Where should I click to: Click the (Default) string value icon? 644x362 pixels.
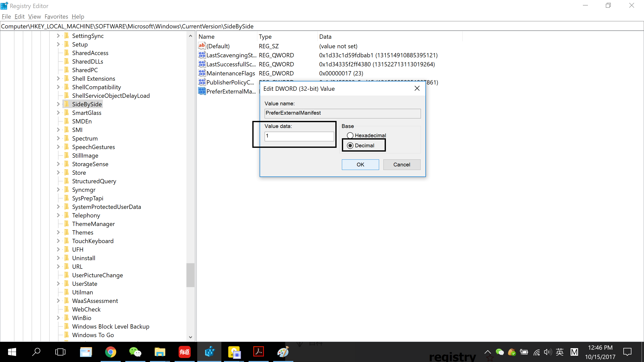(x=202, y=46)
